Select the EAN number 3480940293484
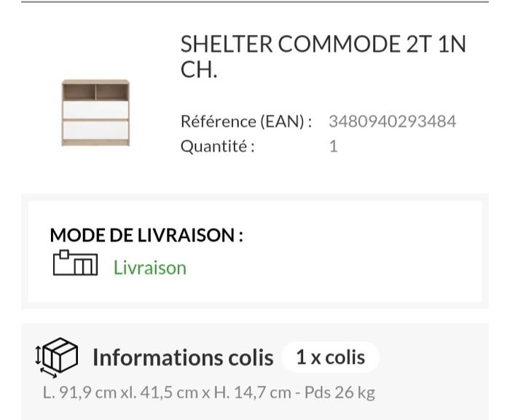 (x=392, y=121)
